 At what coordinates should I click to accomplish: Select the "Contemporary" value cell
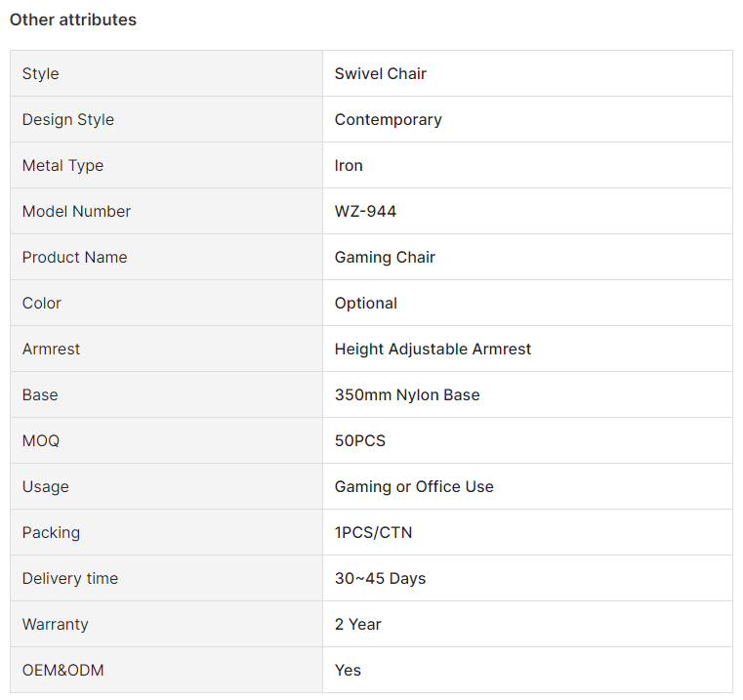point(527,119)
